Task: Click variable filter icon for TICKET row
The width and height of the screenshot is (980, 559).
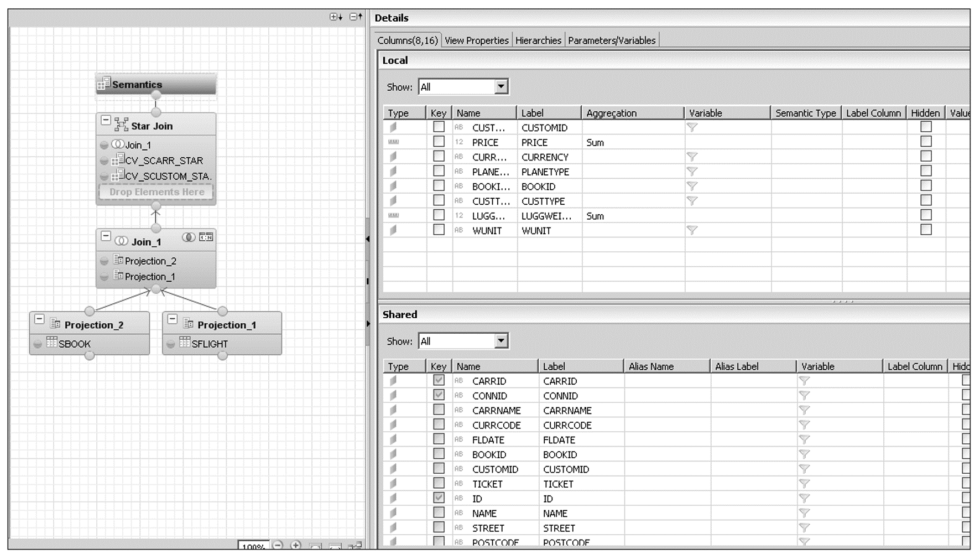Action: point(804,484)
